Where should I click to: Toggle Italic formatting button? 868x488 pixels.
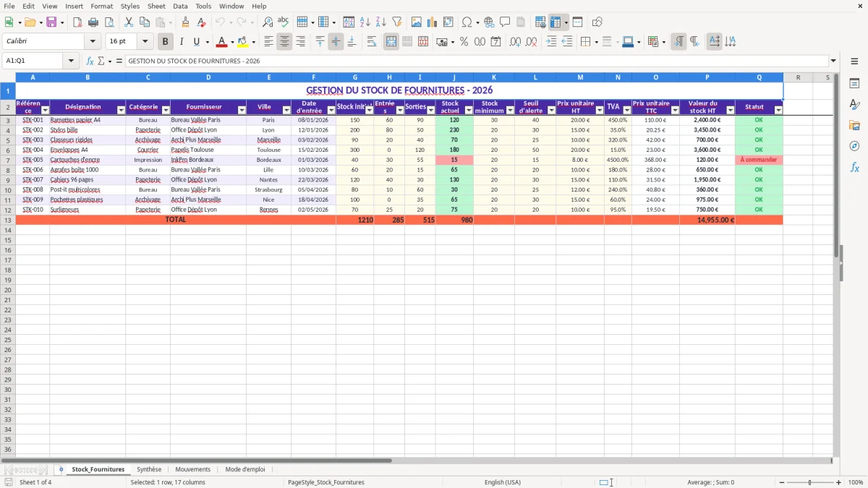tap(181, 42)
